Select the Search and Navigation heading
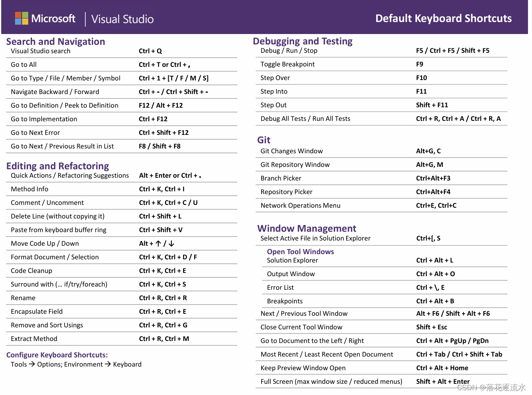Image resolution: width=532 pixels, height=395 pixels. tap(56, 42)
